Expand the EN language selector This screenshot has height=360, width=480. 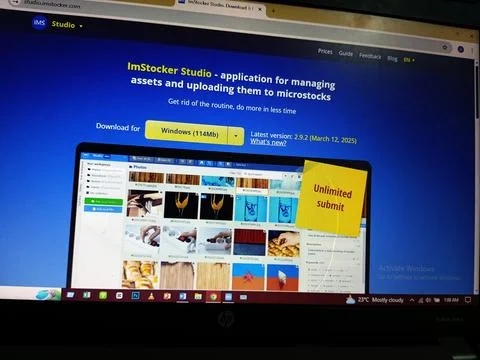pyautogui.click(x=409, y=60)
